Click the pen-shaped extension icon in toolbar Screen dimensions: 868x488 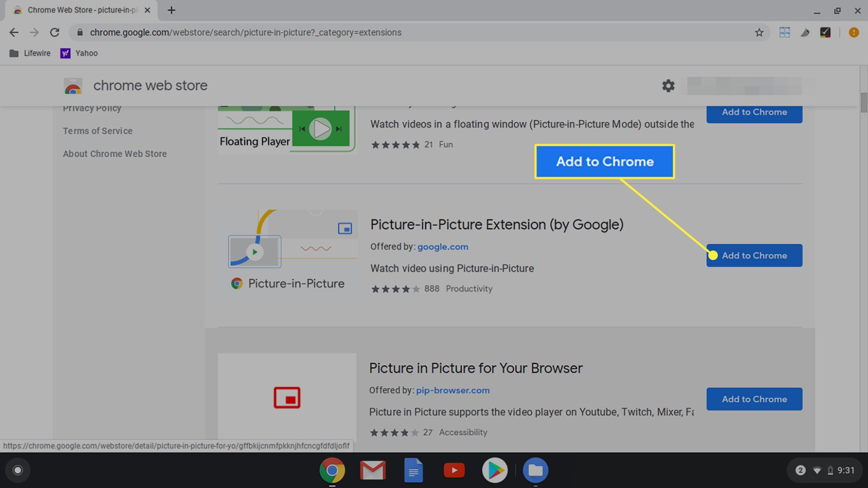(805, 33)
